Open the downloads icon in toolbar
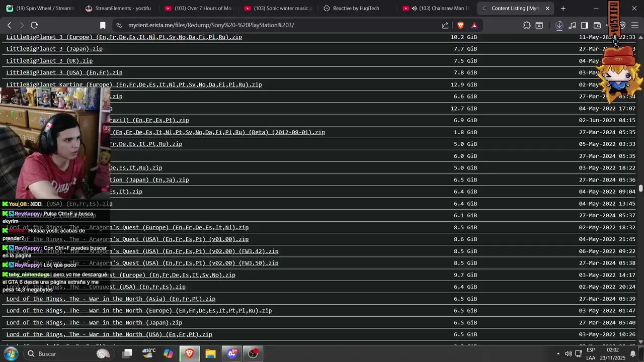 (x=559, y=25)
